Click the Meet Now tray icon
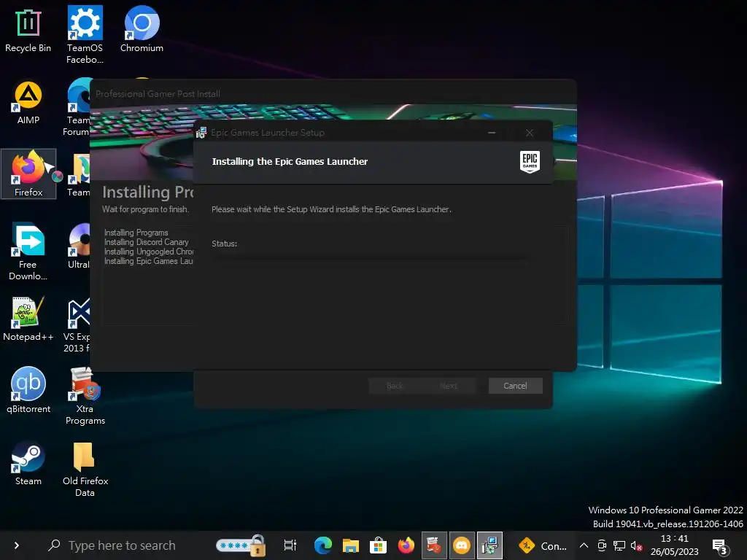The image size is (747, 560). coord(602,545)
